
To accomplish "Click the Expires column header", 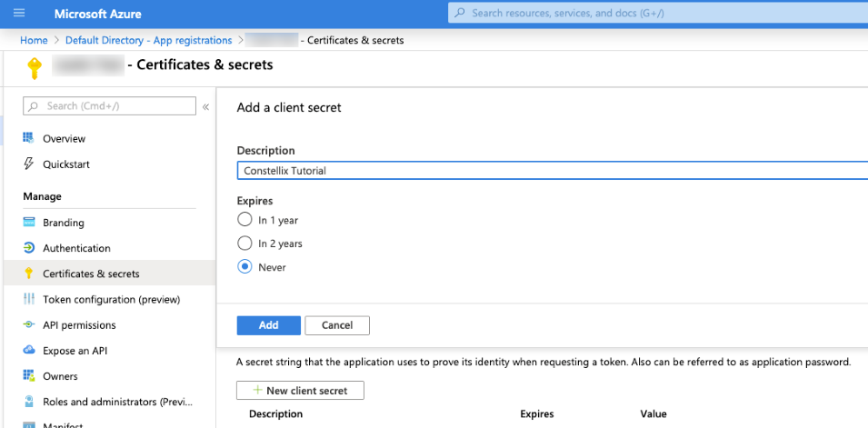I will [x=536, y=413].
